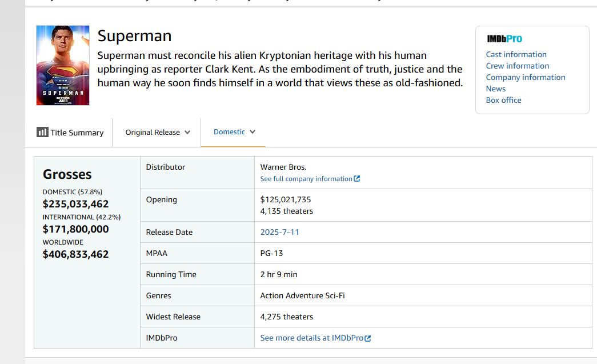Open the Cast information link
Screen dimensions: 597x364
(516, 54)
